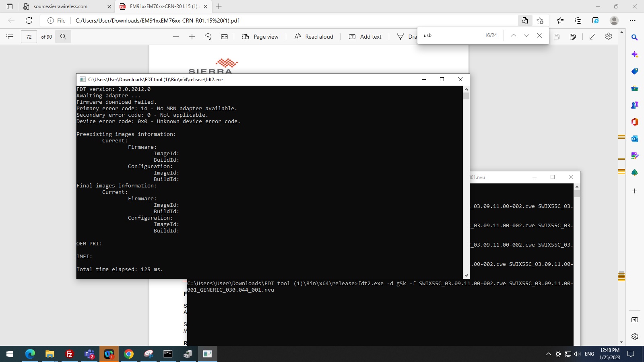
Task: Enter full screen with the expand icon
Action: tap(592, 37)
